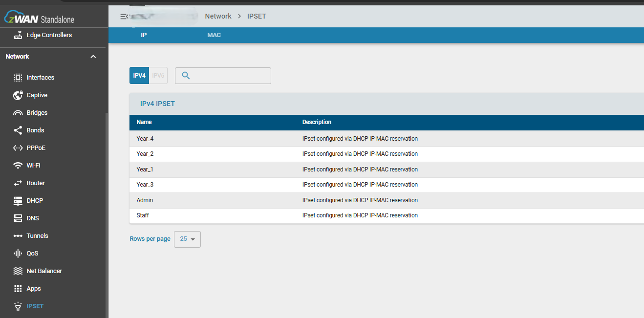Viewport: 644px width, 318px height.
Task: Select the Staff row name
Action: click(143, 215)
